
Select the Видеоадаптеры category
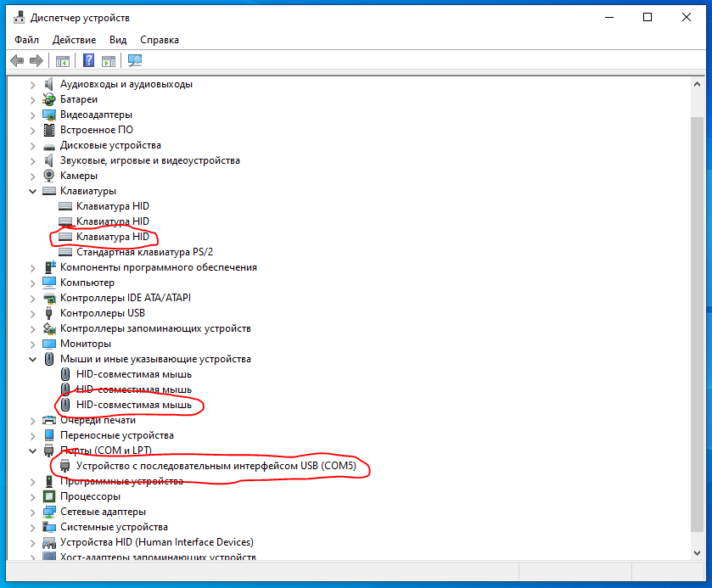tap(96, 115)
